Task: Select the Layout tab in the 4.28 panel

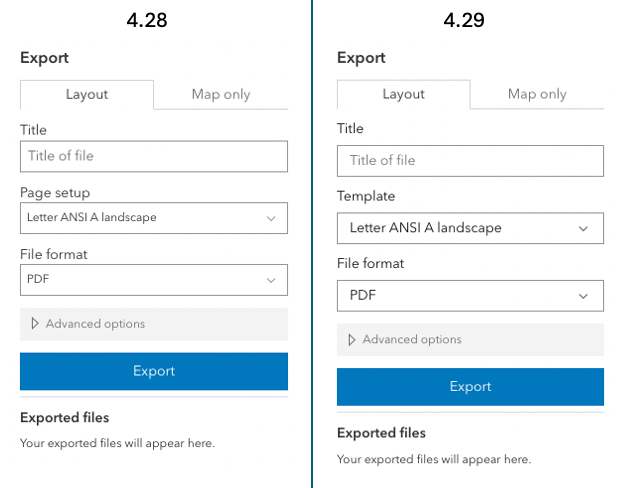Action: [x=87, y=95]
